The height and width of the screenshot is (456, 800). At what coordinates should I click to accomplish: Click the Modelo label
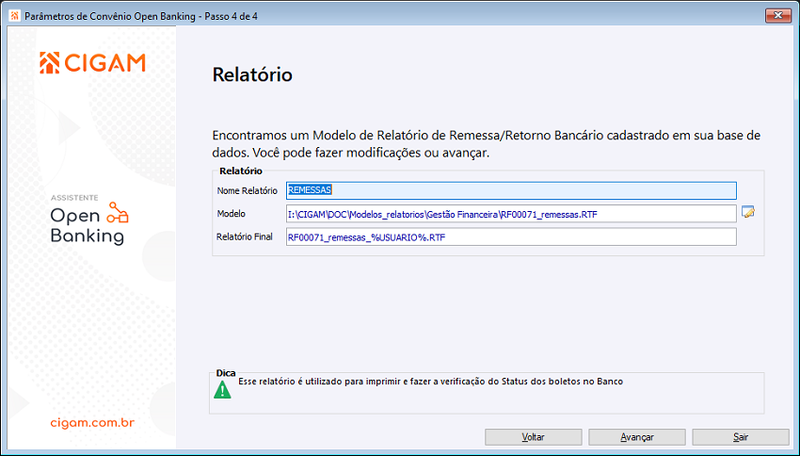click(231, 214)
